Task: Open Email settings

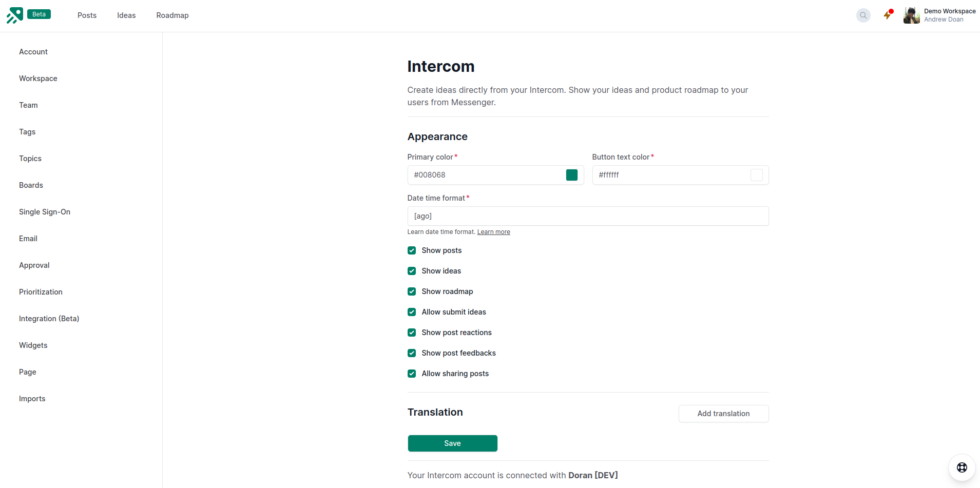Action: pyautogui.click(x=28, y=239)
